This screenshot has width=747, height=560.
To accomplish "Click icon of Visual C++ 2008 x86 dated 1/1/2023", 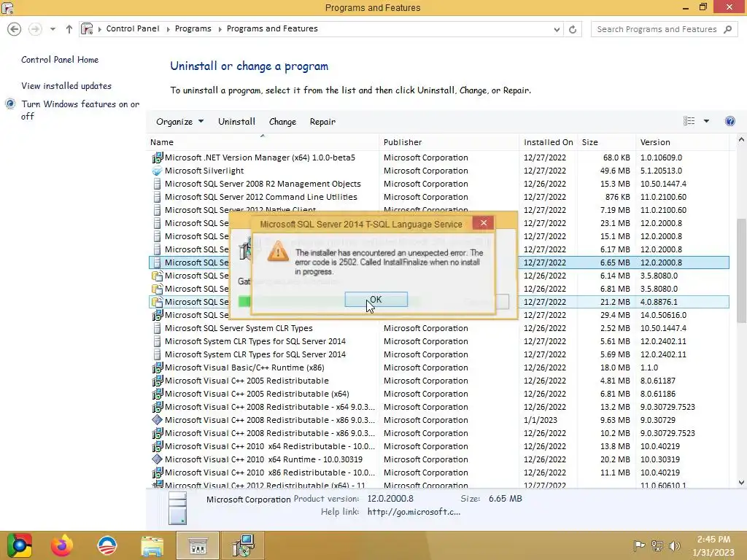I will pos(157,420).
